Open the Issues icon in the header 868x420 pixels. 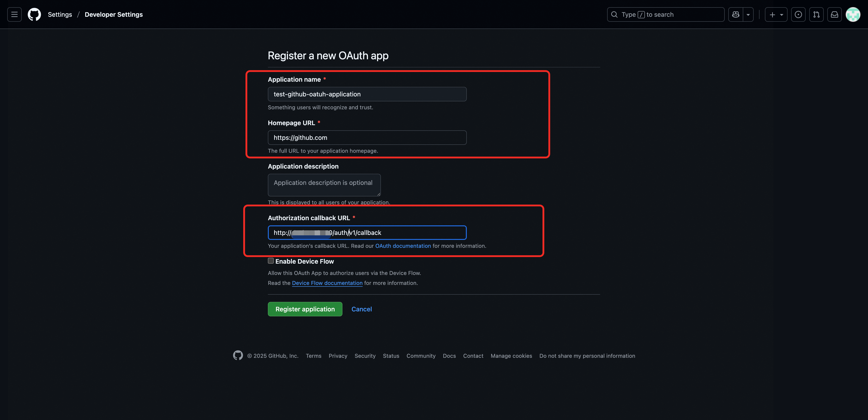point(798,14)
